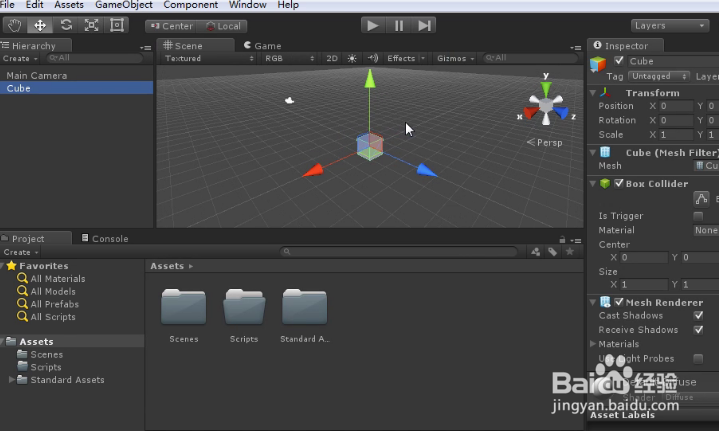The image size is (719, 431).
Task: Open the Hierarchy tab
Action: coord(36,45)
